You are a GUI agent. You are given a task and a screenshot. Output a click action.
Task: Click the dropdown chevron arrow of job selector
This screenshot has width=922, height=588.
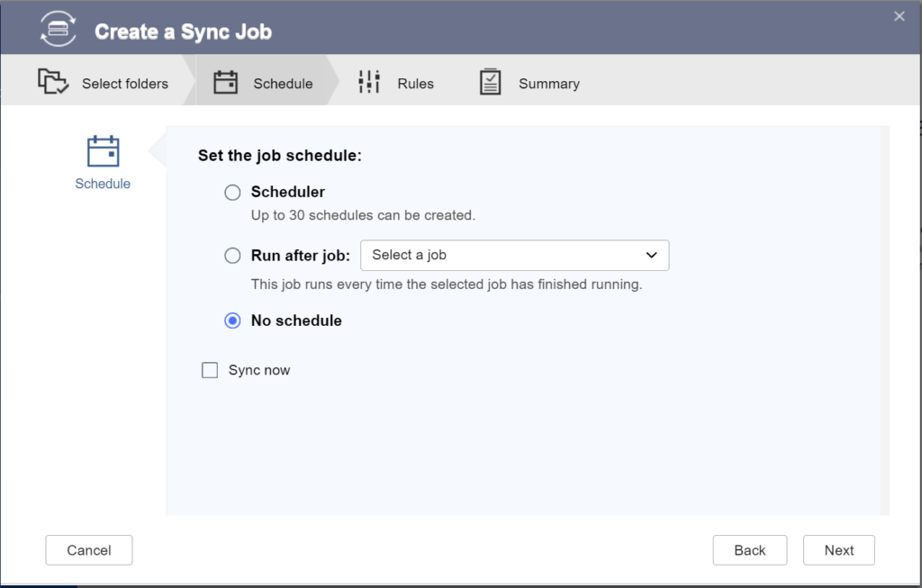click(x=652, y=256)
